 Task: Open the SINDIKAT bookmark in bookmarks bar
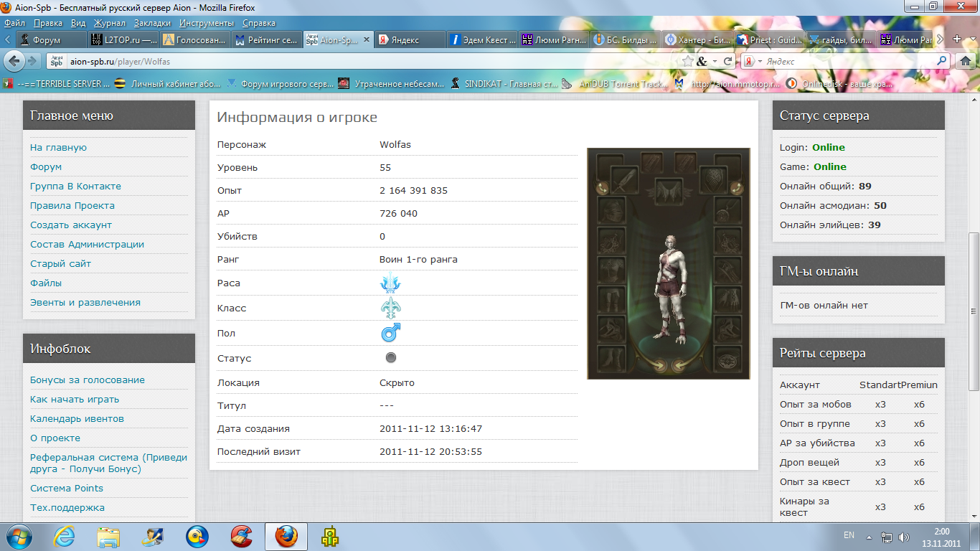[503, 84]
